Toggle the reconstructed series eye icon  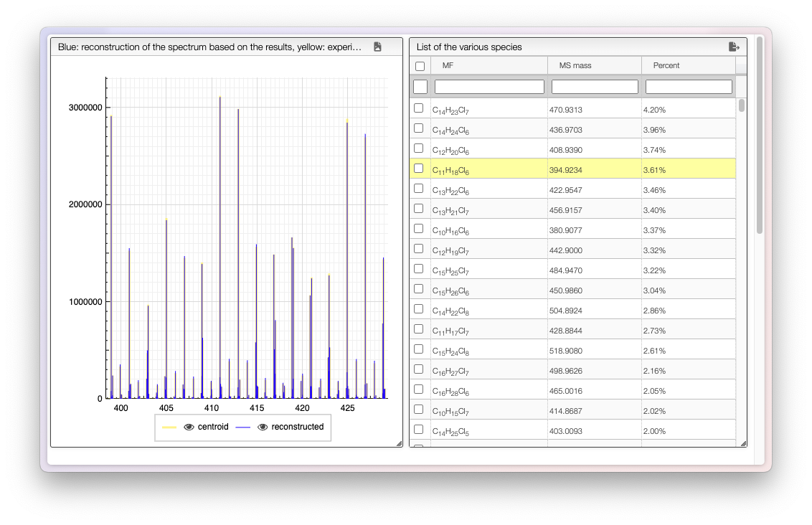coord(263,427)
